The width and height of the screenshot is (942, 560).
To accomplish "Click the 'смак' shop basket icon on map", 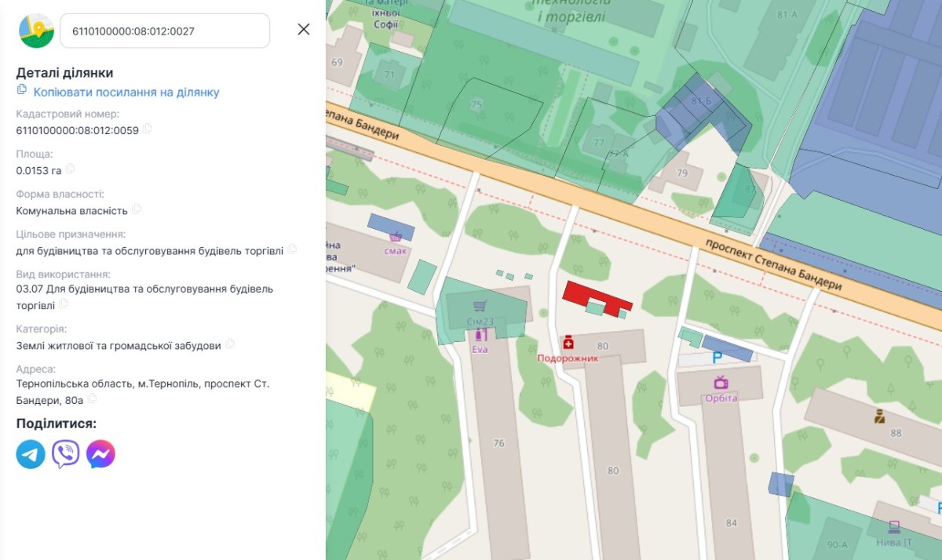I will coord(396,236).
